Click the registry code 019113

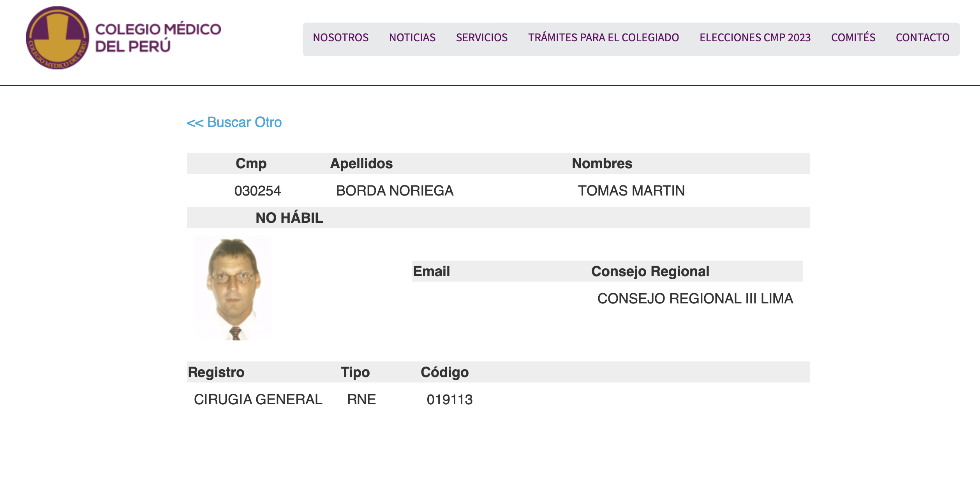[x=449, y=400]
